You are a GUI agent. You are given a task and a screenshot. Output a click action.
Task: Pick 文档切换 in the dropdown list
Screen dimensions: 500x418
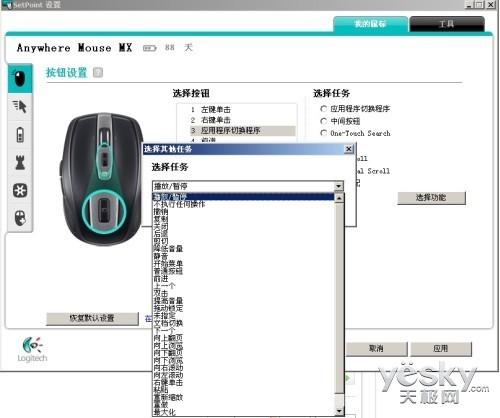tap(243, 323)
